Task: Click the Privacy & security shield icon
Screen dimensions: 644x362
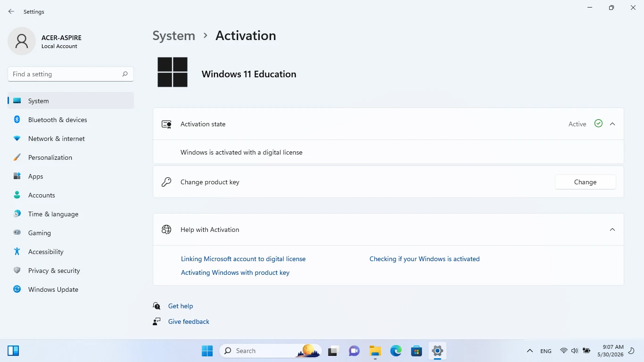Action: (17, 271)
